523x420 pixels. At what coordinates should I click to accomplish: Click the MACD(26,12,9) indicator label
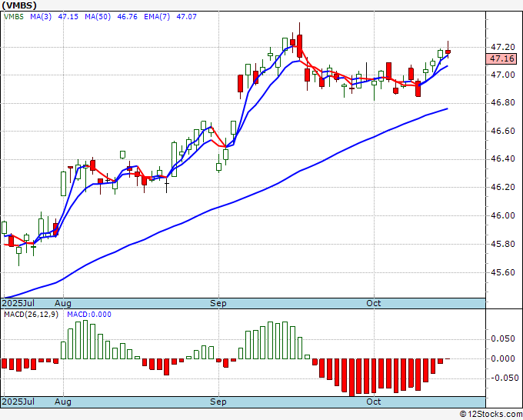[31, 315]
